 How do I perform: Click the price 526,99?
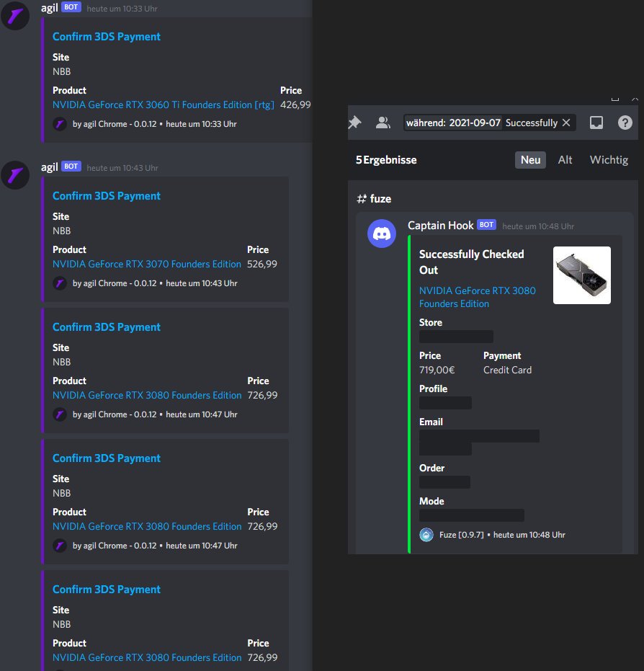pyautogui.click(x=262, y=264)
